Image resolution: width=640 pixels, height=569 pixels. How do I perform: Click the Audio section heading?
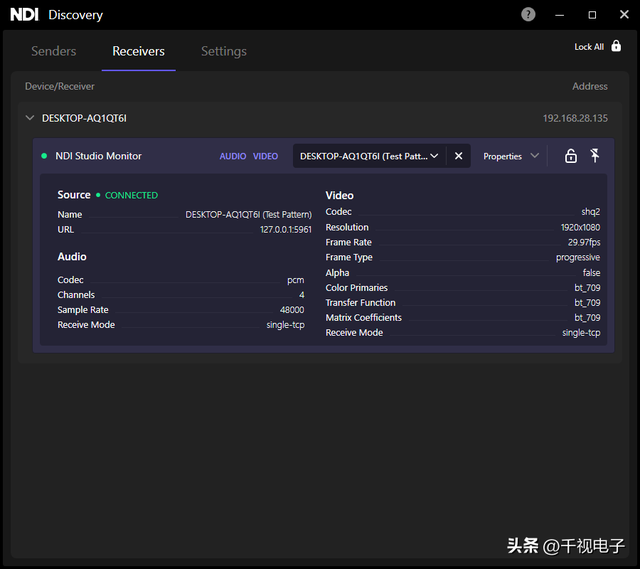72,257
